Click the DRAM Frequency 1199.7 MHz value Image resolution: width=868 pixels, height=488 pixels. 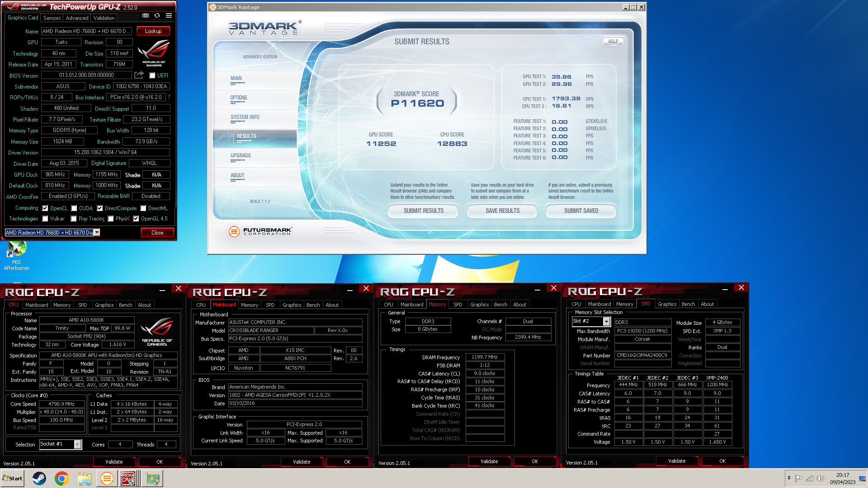pyautogui.click(x=485, y=357)
